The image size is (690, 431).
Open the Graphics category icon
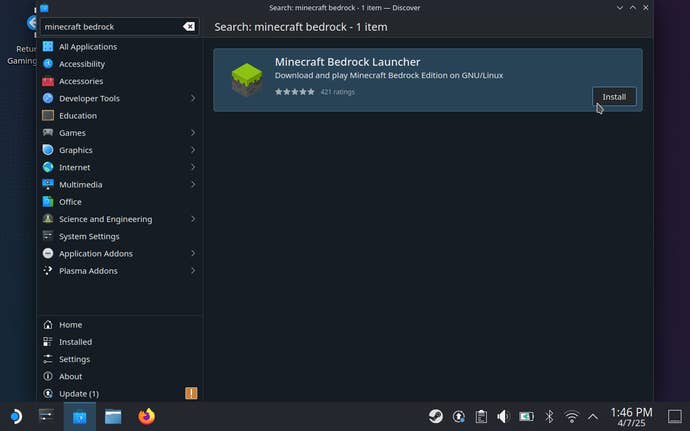(48, 150)
